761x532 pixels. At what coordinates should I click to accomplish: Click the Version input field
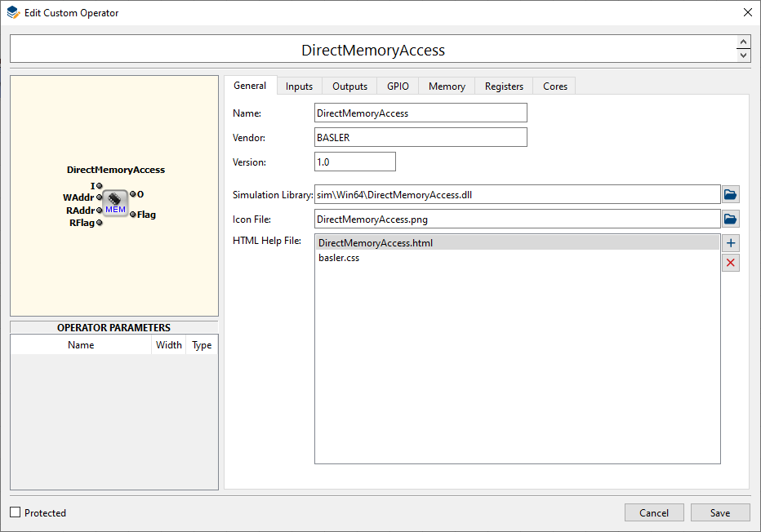coord(354,162)
